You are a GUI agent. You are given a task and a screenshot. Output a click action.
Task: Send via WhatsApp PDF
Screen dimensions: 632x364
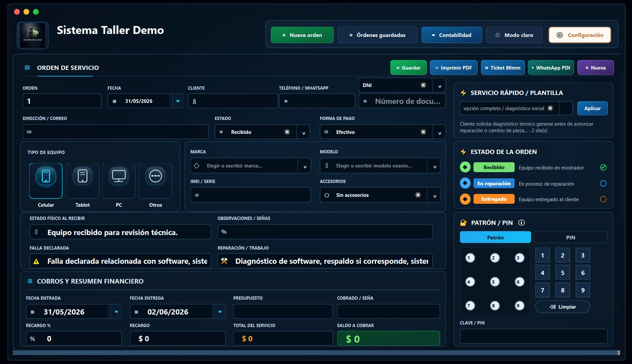pos(551,68)
